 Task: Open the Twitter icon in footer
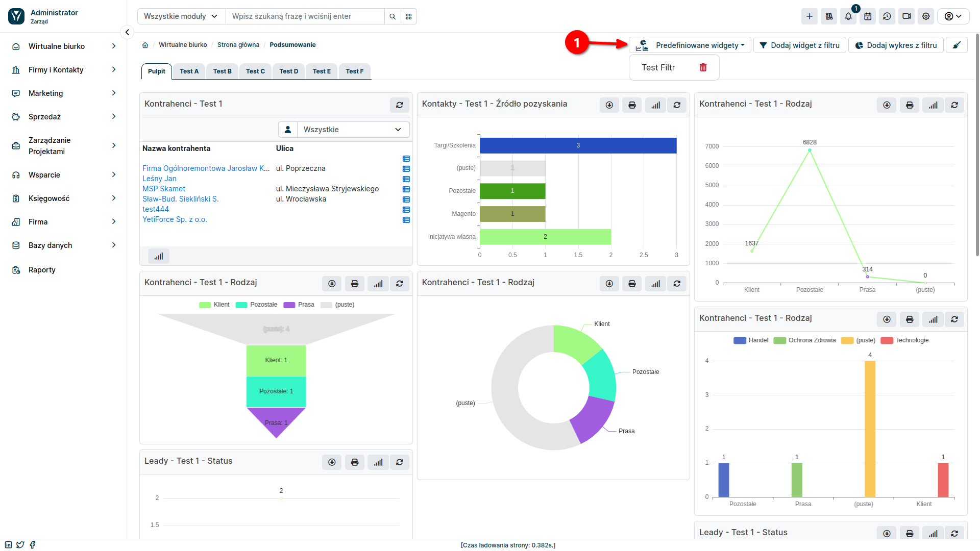coord(20,545)
